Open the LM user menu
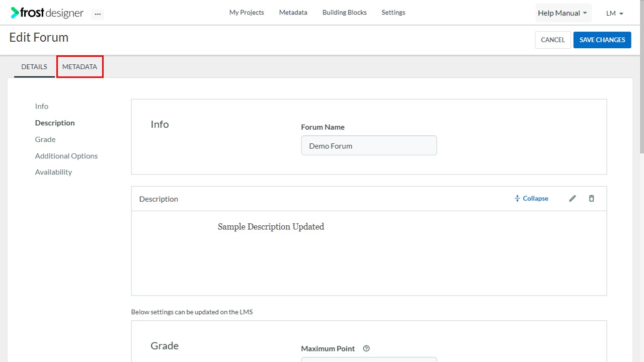This screenshot has height=362, width=644. point(615,13)
